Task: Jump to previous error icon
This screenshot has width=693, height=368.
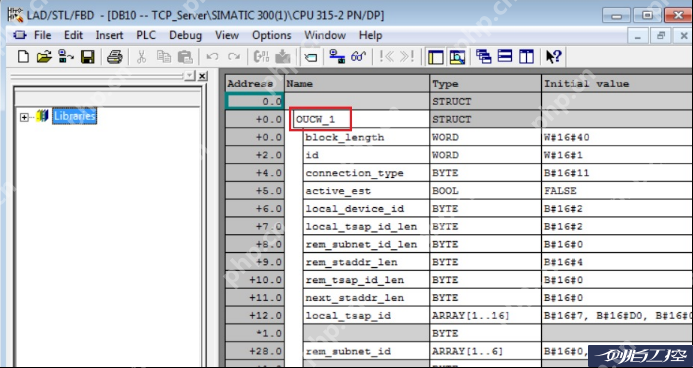Action: click(386, 57)
